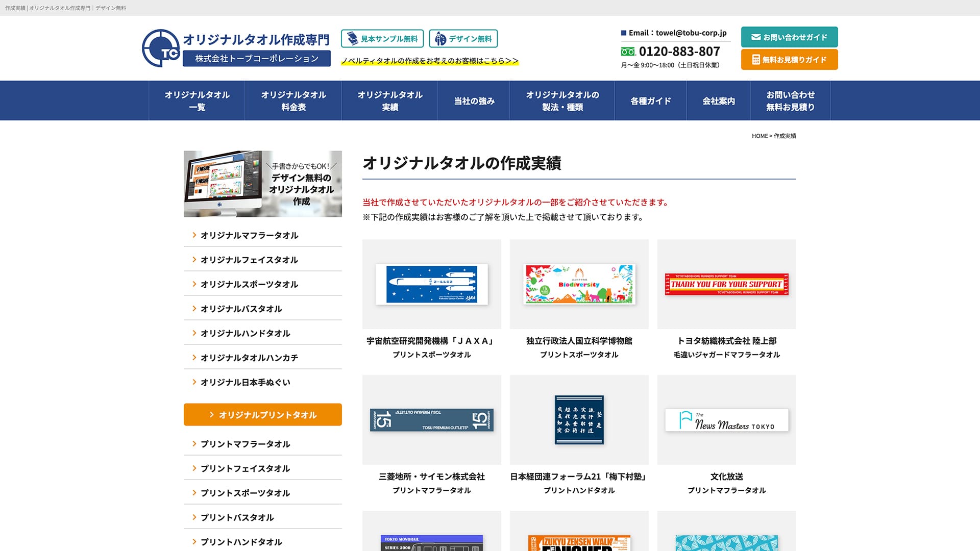Click chevron beside オリジナルマフラータオル

[x=194, y=235]
